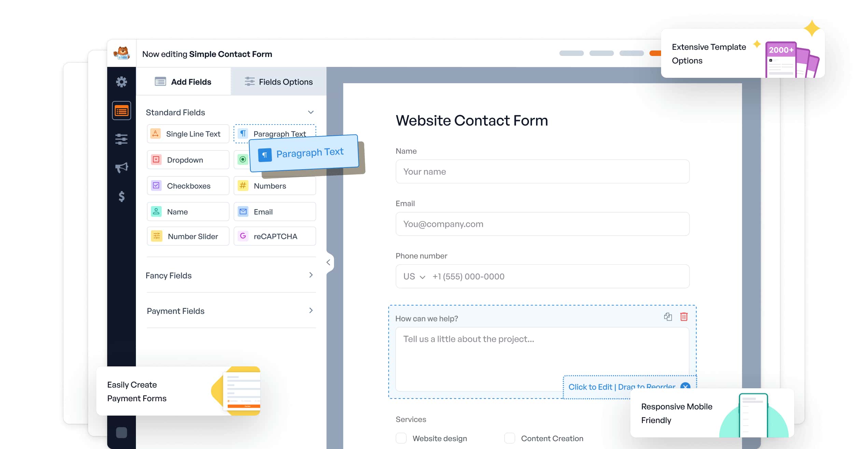Select the orange form fields sidebar icon
Screen dimensions: 868x449
(121, 111)
